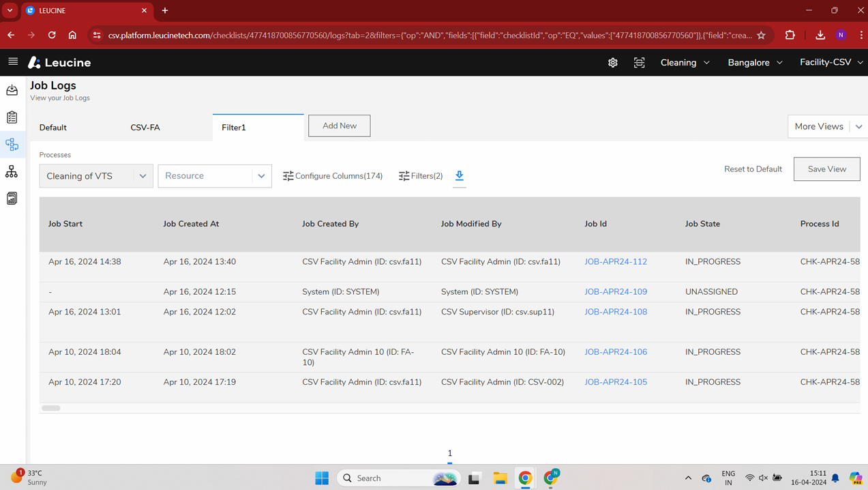Bookmark this page with the star icon
This screenshot has height=490, width=868.
tap(761, 35)
